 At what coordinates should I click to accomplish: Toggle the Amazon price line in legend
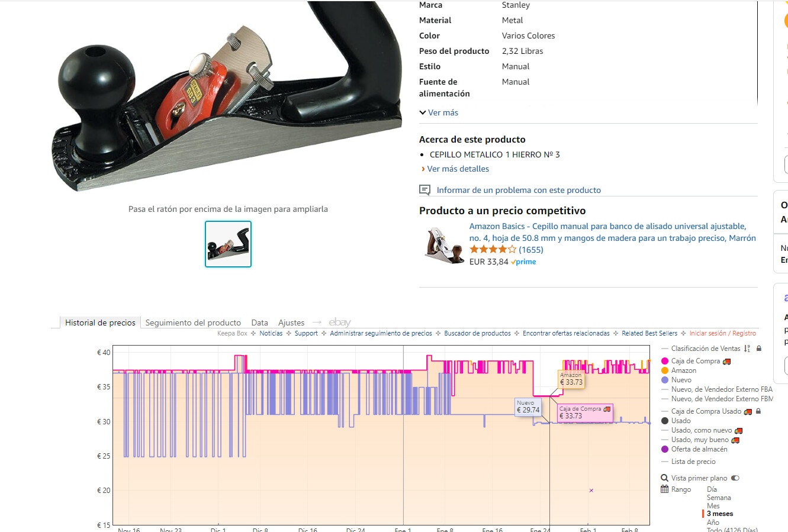click(x=683, y=370)
